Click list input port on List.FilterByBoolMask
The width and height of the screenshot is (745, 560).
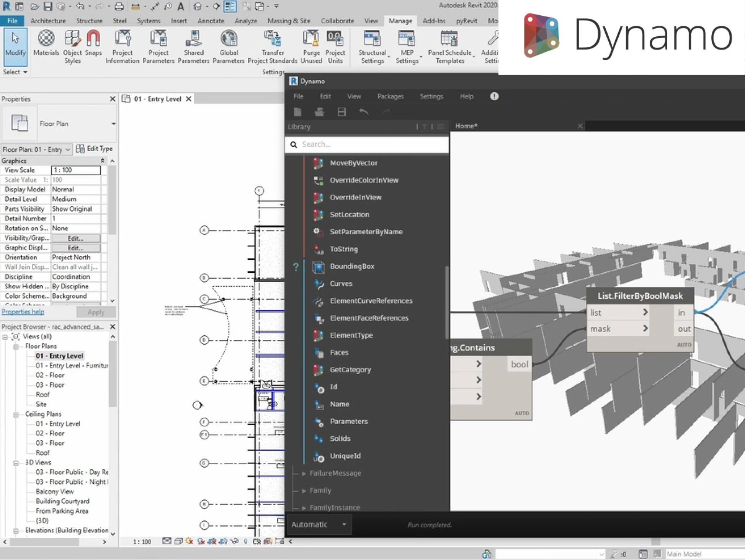[x=618, y=313]
